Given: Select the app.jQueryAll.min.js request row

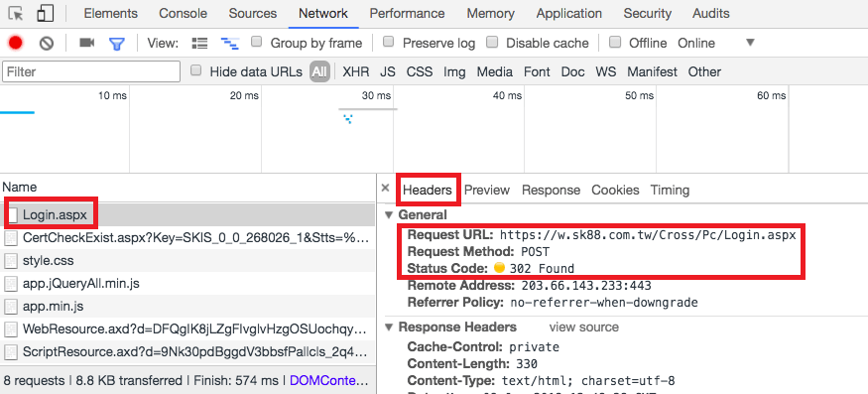Looking at the screenshot, I should click(x=187, y=283).
